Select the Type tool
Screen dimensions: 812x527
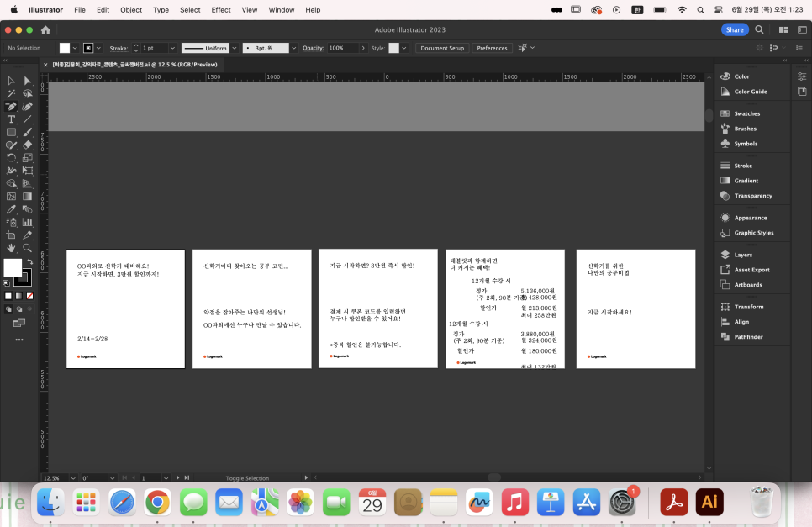11,119
